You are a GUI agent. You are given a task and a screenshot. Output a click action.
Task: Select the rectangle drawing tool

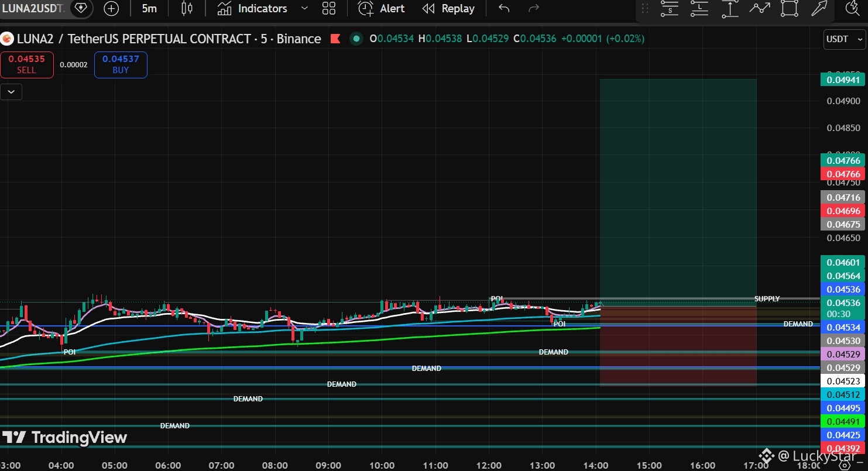pyautogui.click(x=790, y=8)
